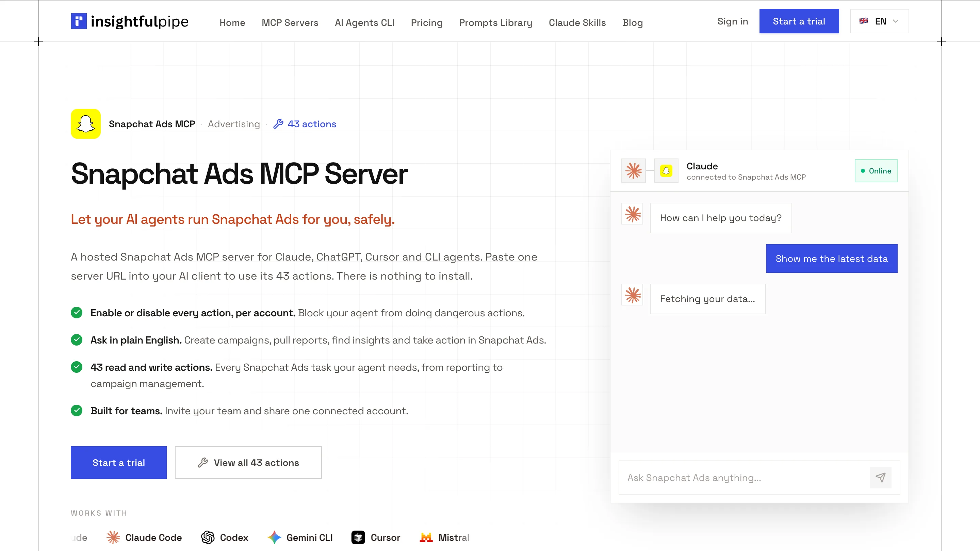Click the 43 actions link text
980x551 pixels.
click(312, 124)
